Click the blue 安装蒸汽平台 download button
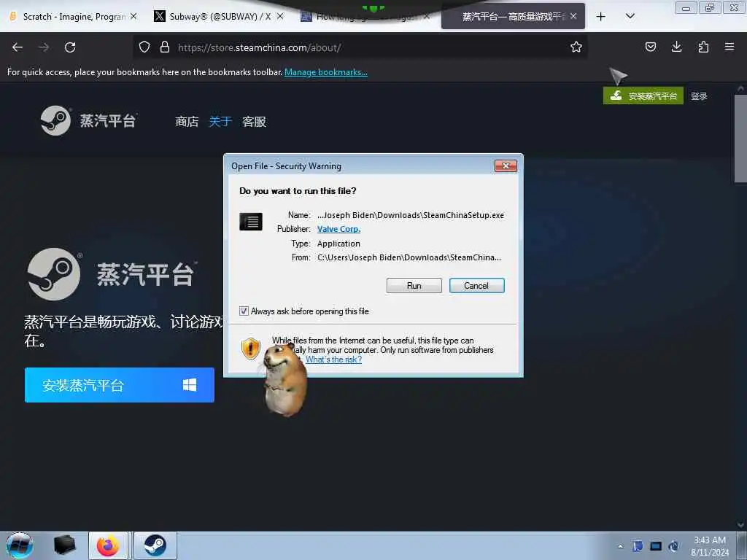This screenshot has width=747, height=560. tap(120, 385)
